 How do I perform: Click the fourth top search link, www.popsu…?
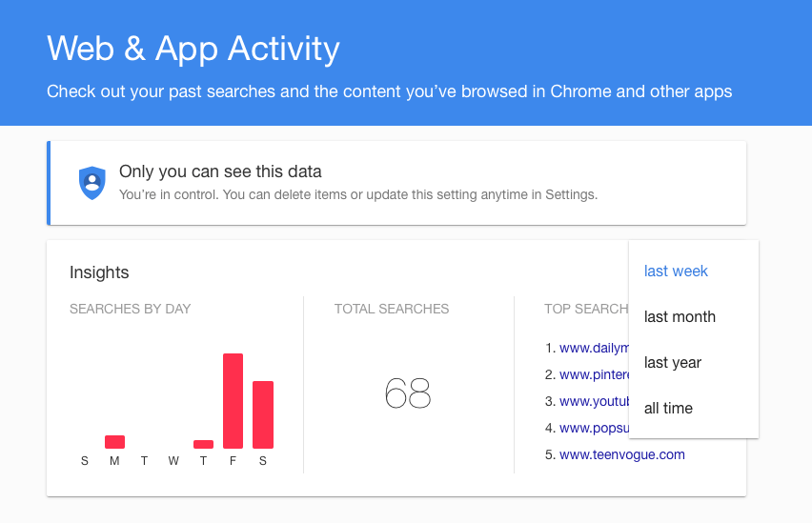click(593, 428)
